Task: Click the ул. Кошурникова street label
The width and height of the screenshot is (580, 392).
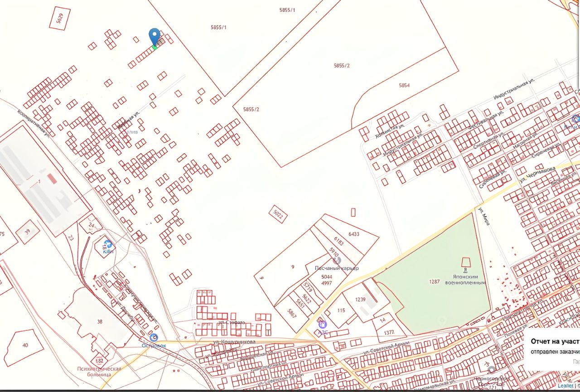Action: 234,341
